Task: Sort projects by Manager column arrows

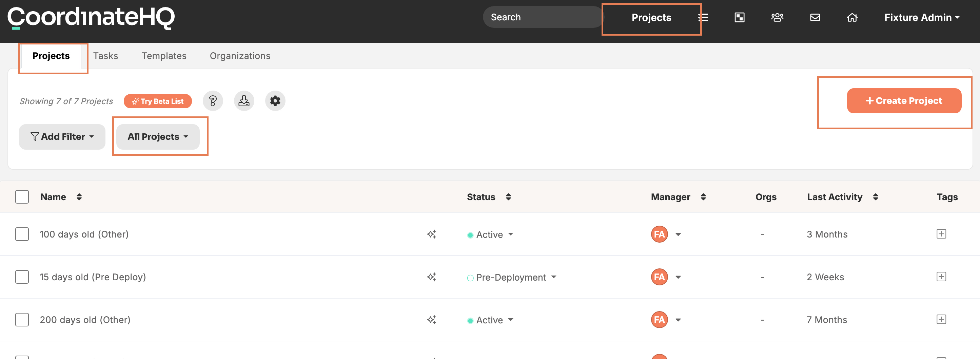Action: click(x=703, y=197)
